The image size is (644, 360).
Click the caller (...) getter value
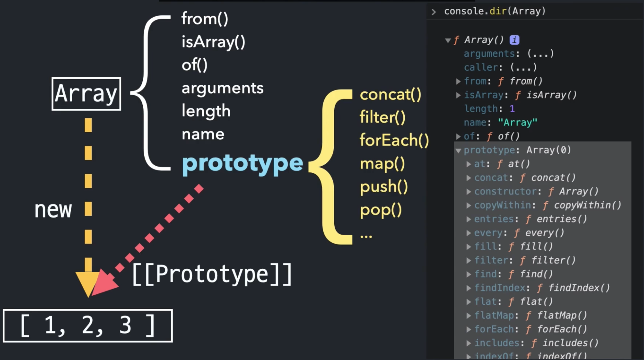pyautogui.click(x=523, y=67)
